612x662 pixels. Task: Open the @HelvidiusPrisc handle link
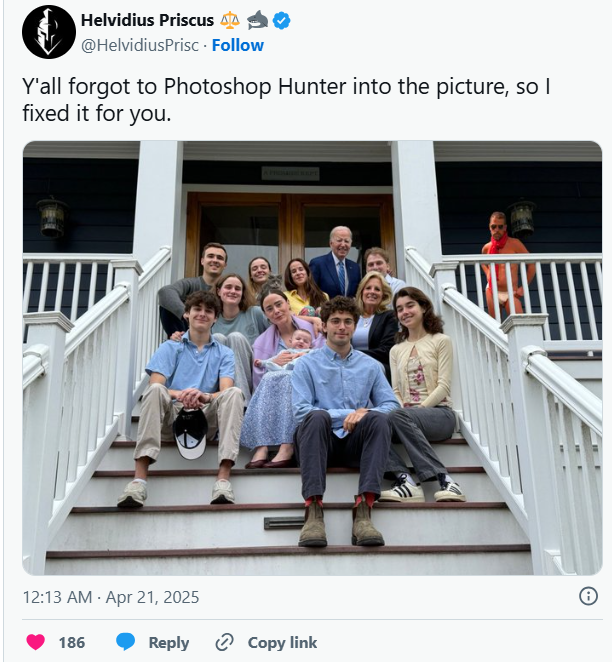pyautogui.click(x=139, y=45)
